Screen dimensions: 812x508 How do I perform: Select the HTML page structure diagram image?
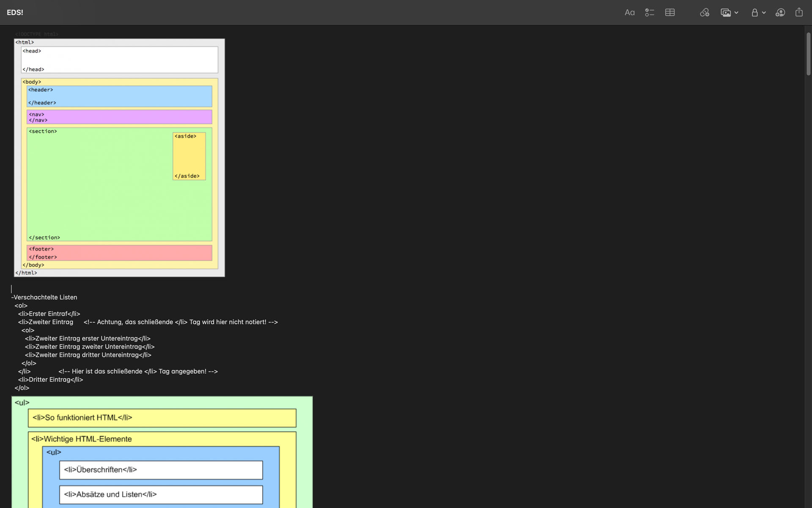tap(119, 157)
